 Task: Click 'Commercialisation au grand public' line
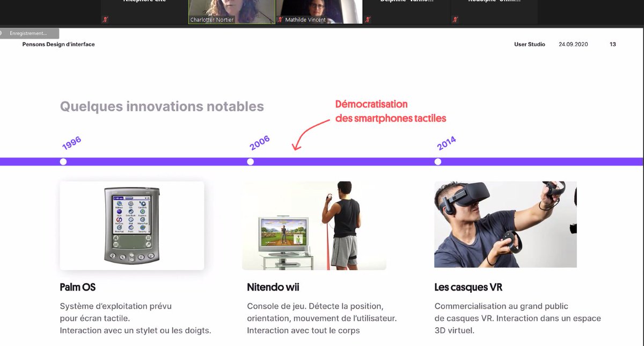501,306
